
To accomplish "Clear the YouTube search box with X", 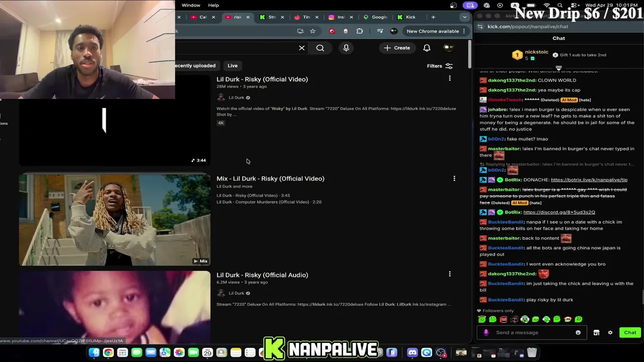I will [302, 48].
